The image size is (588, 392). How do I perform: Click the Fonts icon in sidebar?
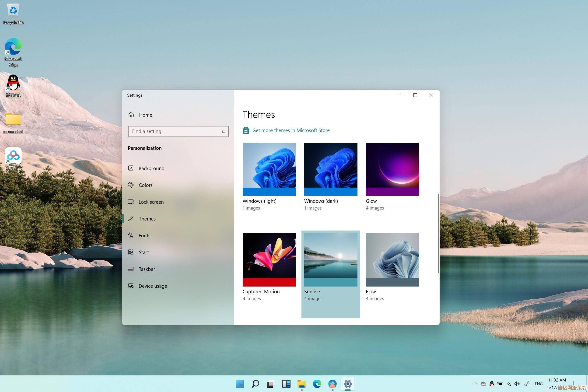point(131,235)
